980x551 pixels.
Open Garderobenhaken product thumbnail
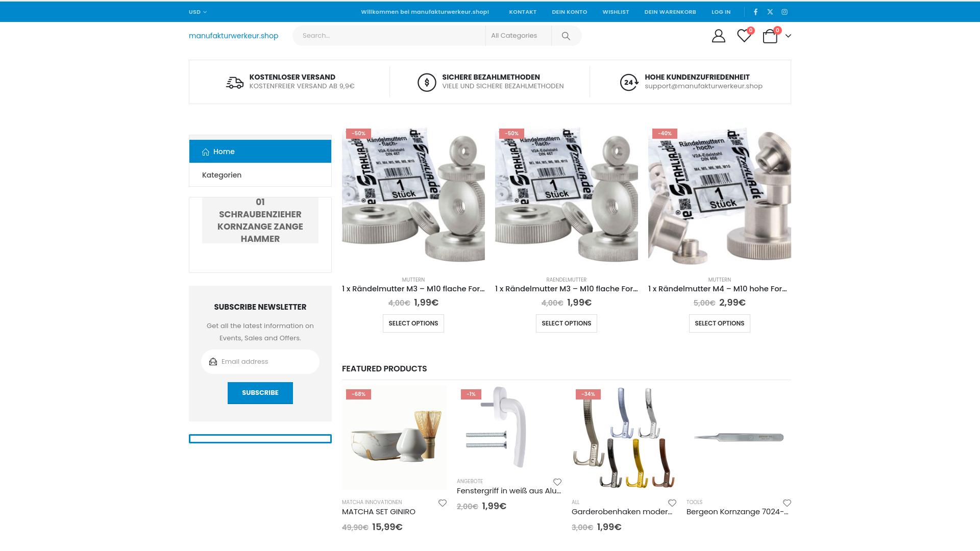pos(624,437)
